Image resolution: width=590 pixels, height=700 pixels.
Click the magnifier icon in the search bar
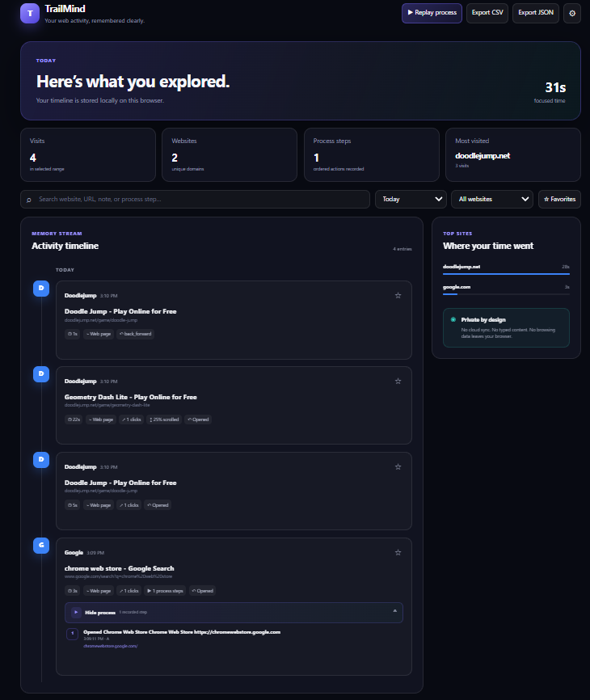29,200
